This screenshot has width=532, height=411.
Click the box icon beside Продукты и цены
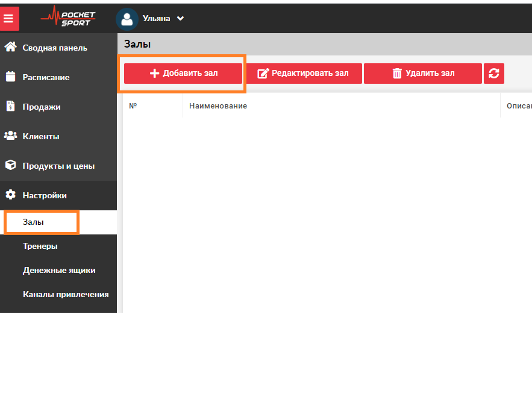tap(10, 166)
